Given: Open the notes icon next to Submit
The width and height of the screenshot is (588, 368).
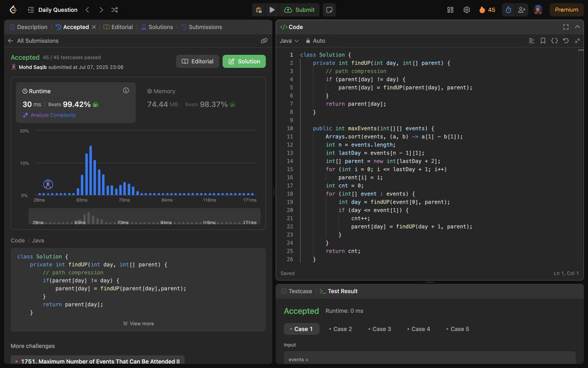Looking at the screenshot, I should pos(329,10).
